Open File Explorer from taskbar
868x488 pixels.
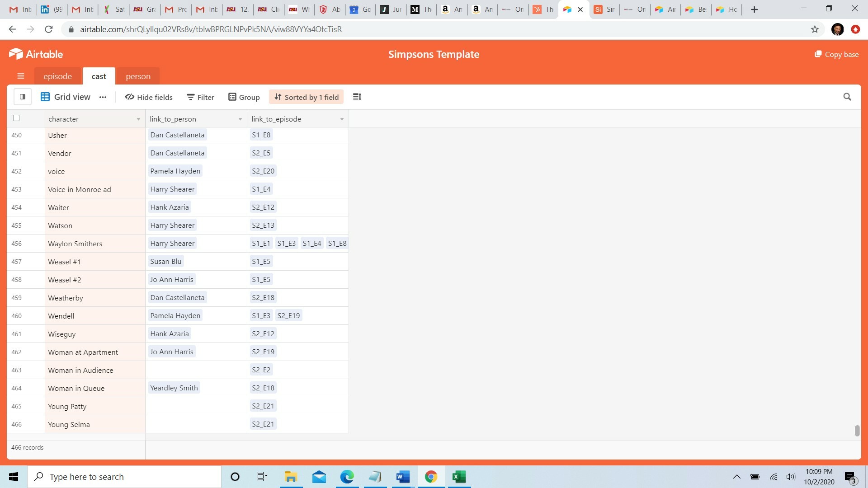290,477
